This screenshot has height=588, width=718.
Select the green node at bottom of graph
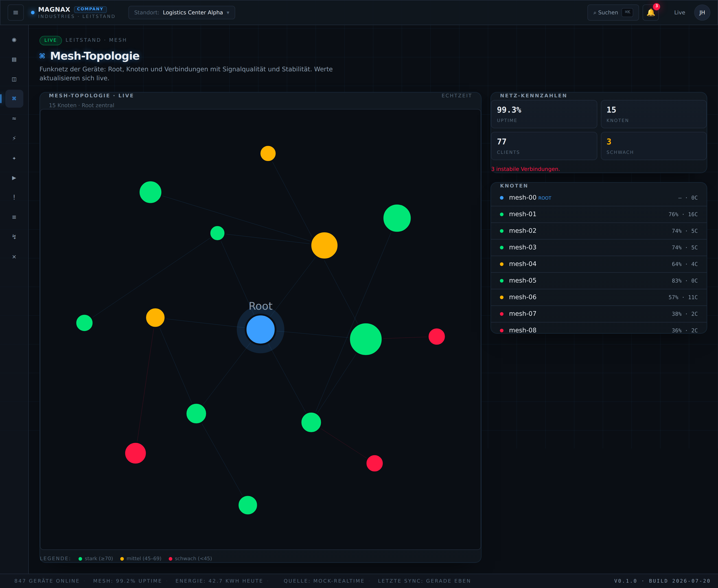(x=248, y=505)
